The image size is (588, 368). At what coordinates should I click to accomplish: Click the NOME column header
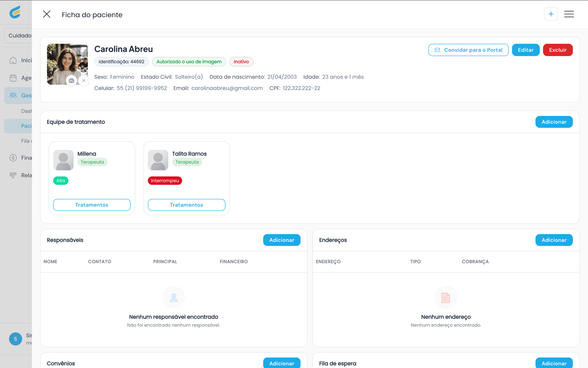(x=50, y=261)
